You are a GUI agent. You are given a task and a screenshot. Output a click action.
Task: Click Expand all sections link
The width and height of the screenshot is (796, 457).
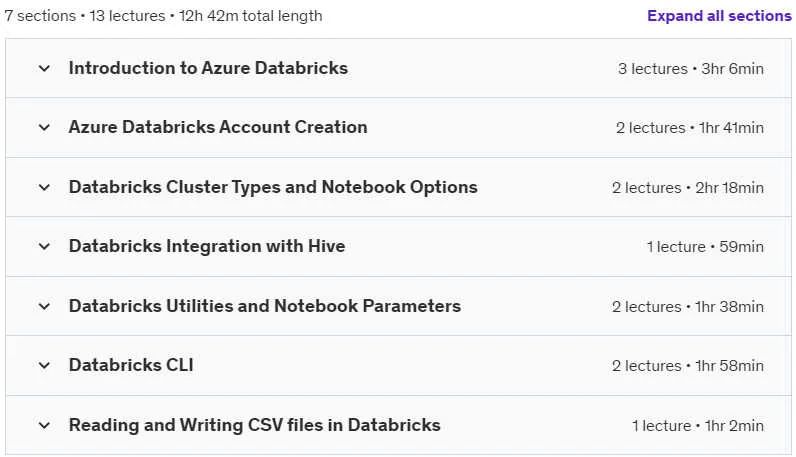(x=719, y=16)
